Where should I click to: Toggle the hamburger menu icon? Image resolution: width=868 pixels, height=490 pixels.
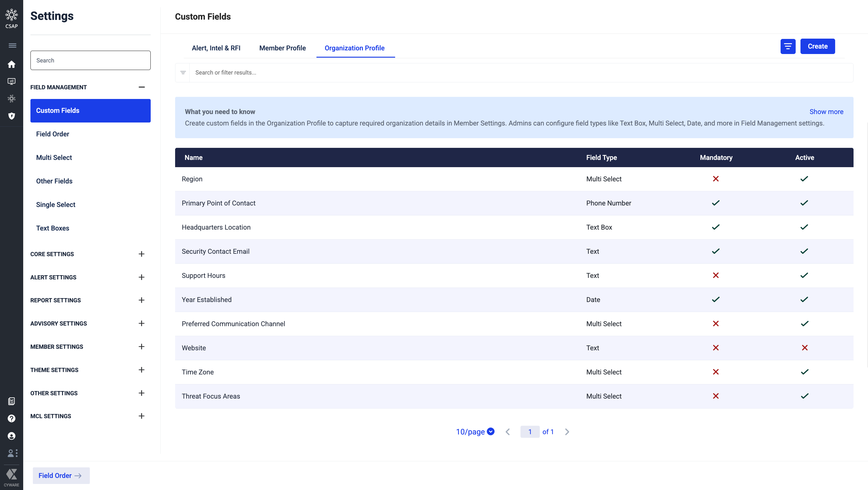click(x=12, y=46)
